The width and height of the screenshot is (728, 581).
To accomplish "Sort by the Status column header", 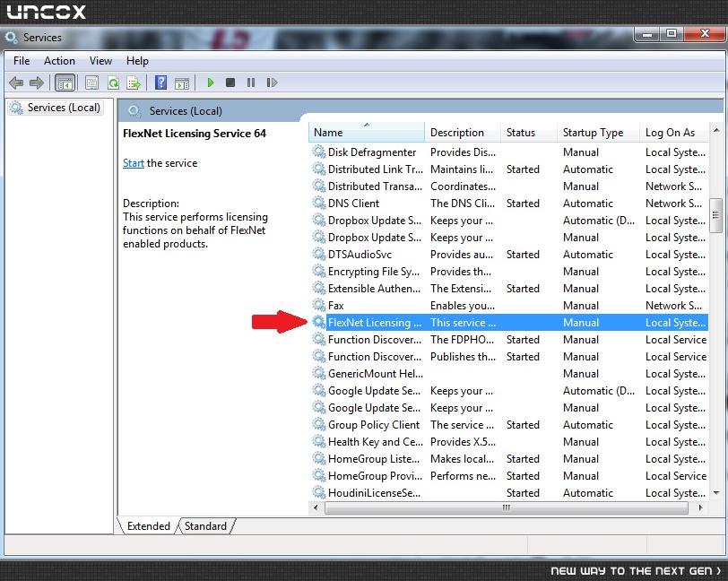I will pyautogui.click(x=529, y=133).
